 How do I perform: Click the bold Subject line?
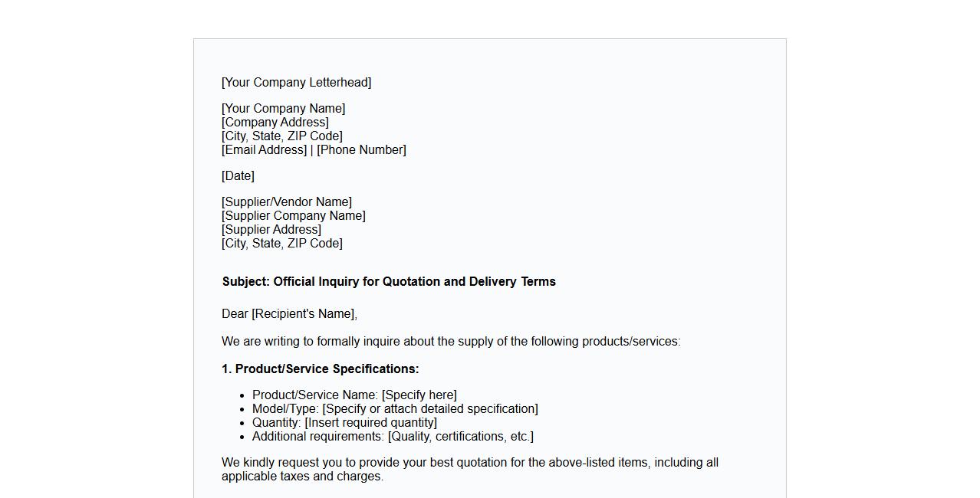[389, 282]
